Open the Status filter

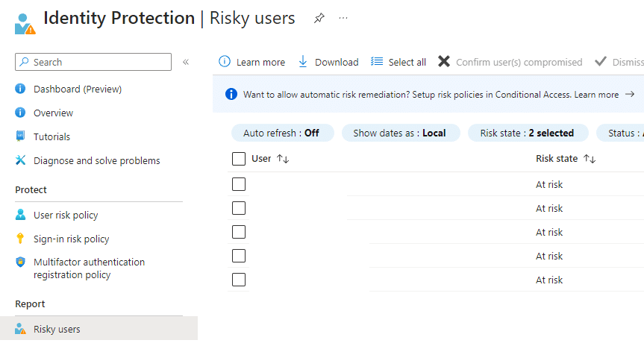pos(620,133)
